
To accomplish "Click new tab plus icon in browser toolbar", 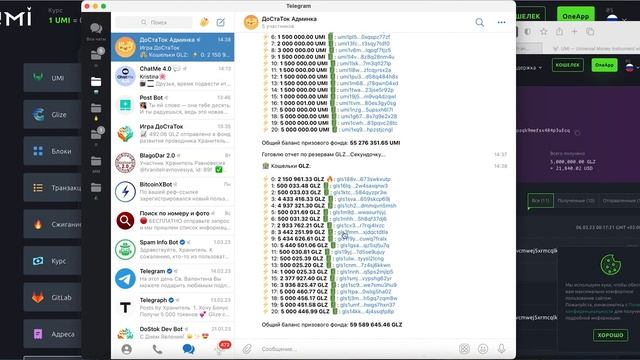I will [574, 31].
